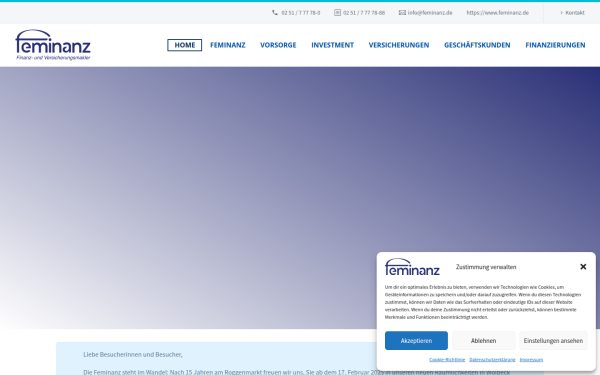Click 'Liebe Besucherinnen und Besucher,' text
The height and width of the screenshot is (375, 600).
pyautogui.click(x=133, y=355)
